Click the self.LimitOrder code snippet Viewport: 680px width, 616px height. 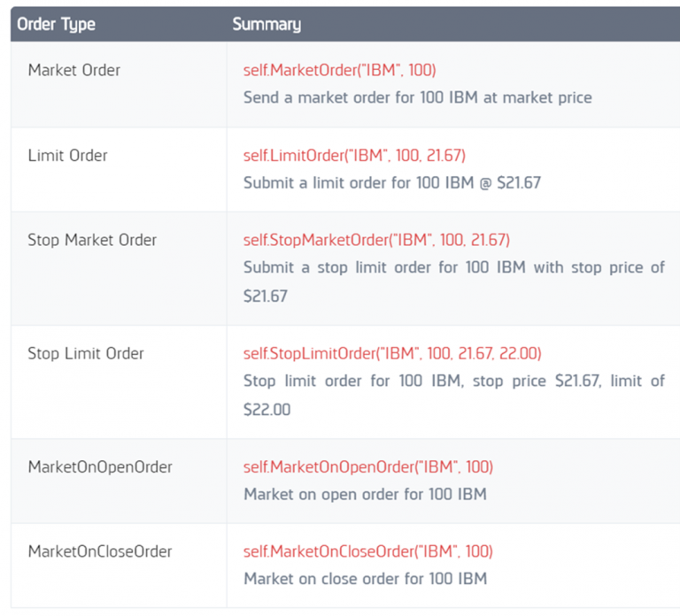354,156
